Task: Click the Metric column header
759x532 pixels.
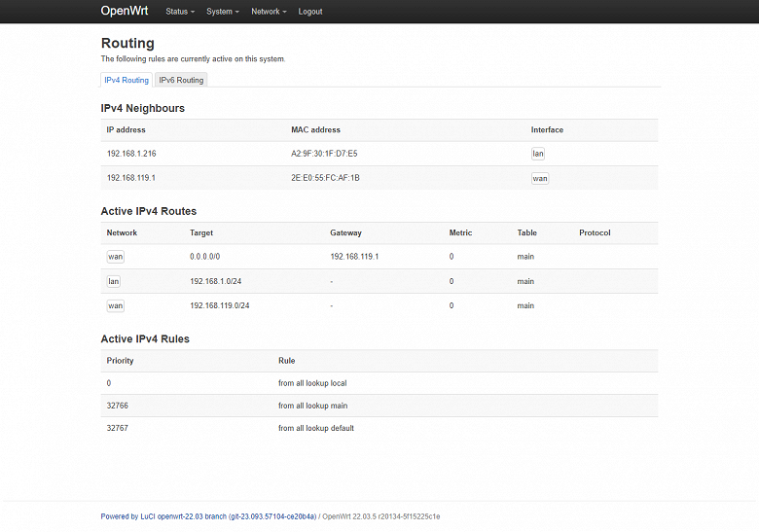Action: [x=460, y=233]
